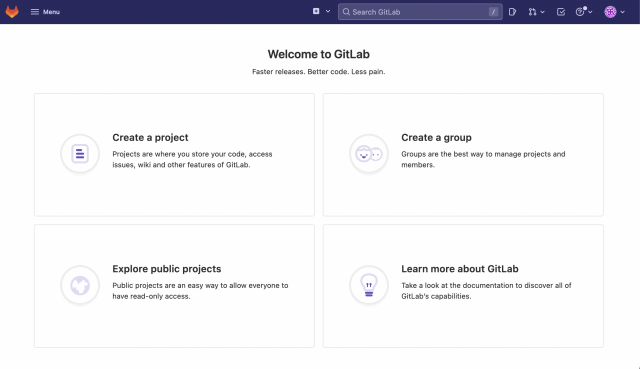640x369 pixels.
Task: Click the lightbulb Learn more icon
Action: (x=369, y=285)
